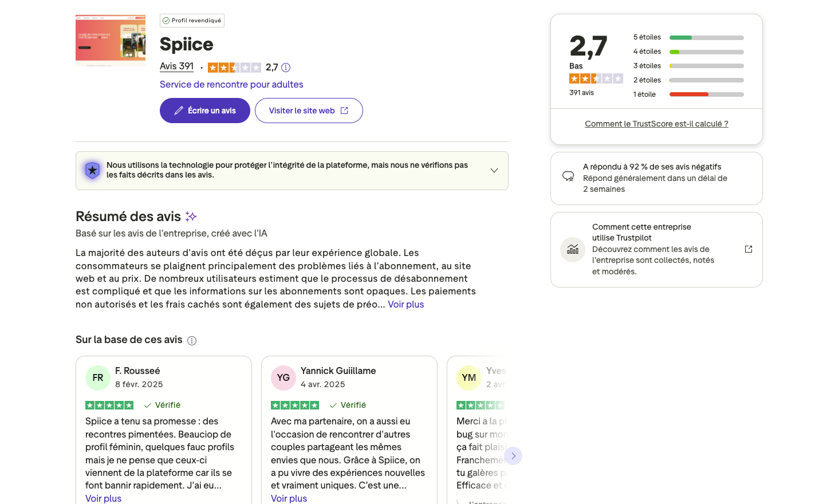Viewport: 815px width, 504px height.
Task: Click the pen icon on "Écrire un avis"
Action: pos(178,110)
